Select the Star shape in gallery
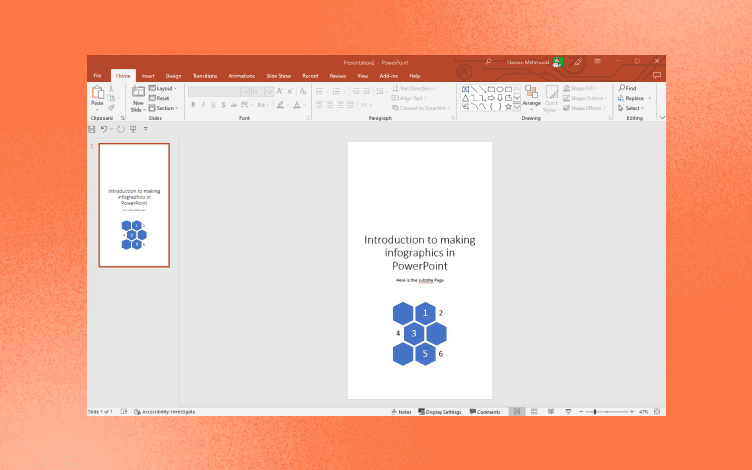The height and width of the screenshot is (470, 752). point(508,106)
